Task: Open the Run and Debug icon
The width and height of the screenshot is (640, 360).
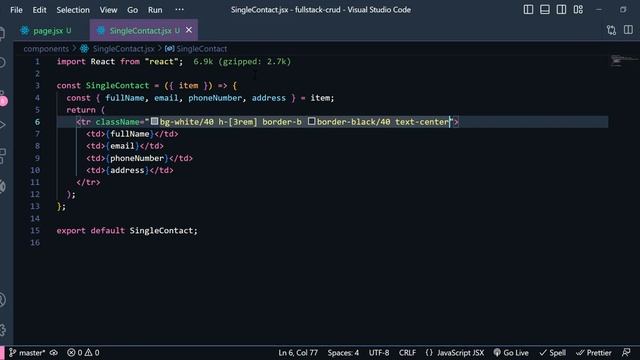Action: 2,125
